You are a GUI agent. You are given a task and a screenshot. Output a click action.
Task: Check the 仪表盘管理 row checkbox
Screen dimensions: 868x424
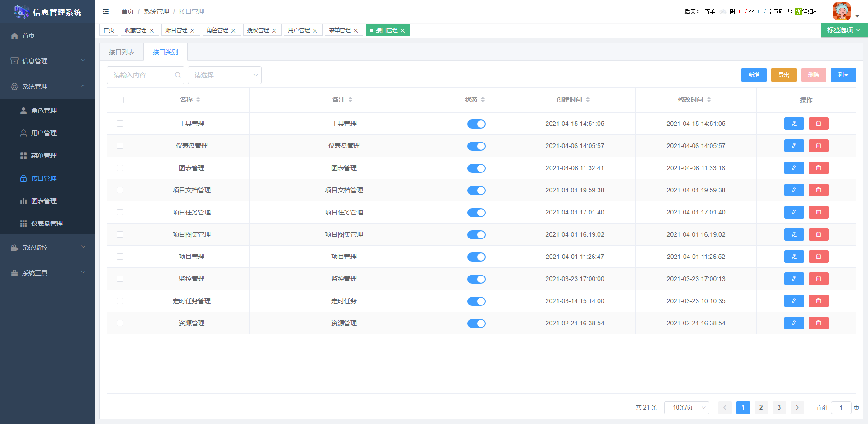[120, 146]
